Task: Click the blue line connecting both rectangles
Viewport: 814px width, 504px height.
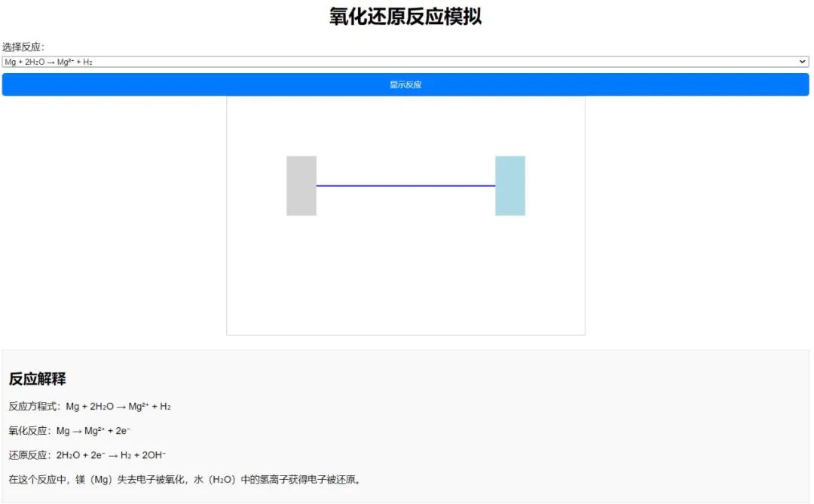Action: [x=405, y=185]
